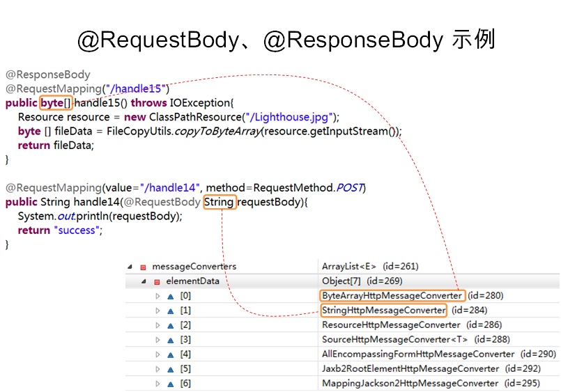Click the blue triangle icon of [4]
The height and width of the screenshot is (392, 561).
[171, 355]
